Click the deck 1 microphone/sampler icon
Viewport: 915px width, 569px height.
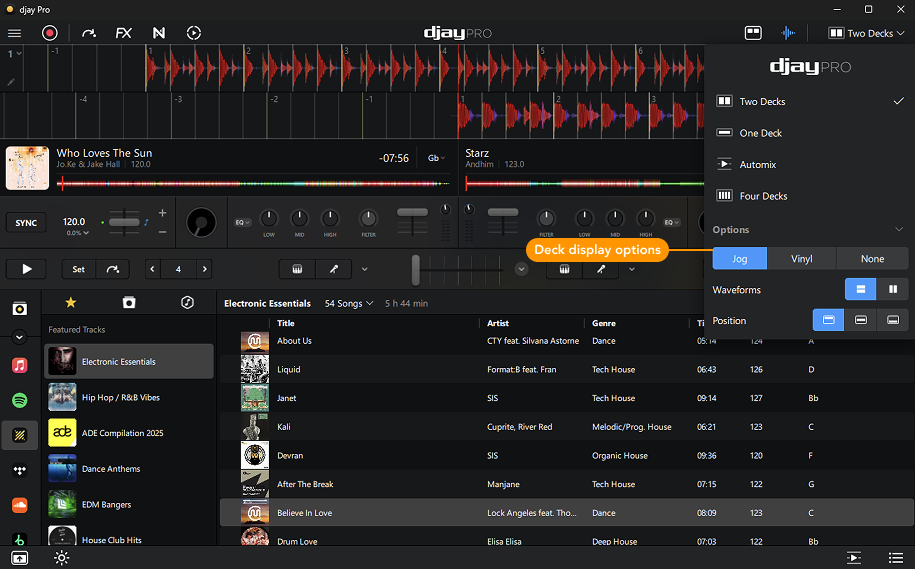pyautogui.click(x=334, y=269)
